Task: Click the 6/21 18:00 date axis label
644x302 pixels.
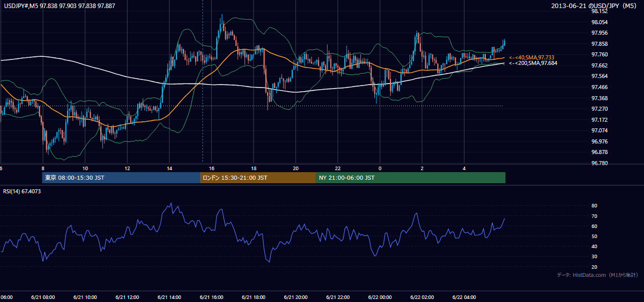Action: coord(253,297)
